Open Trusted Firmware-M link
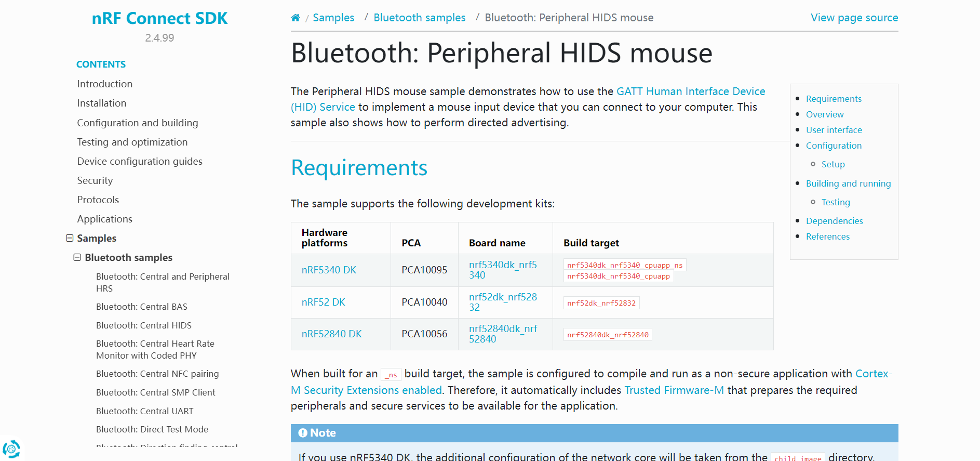Viewport: 980px width, 461px height. [x=674, y=390]
